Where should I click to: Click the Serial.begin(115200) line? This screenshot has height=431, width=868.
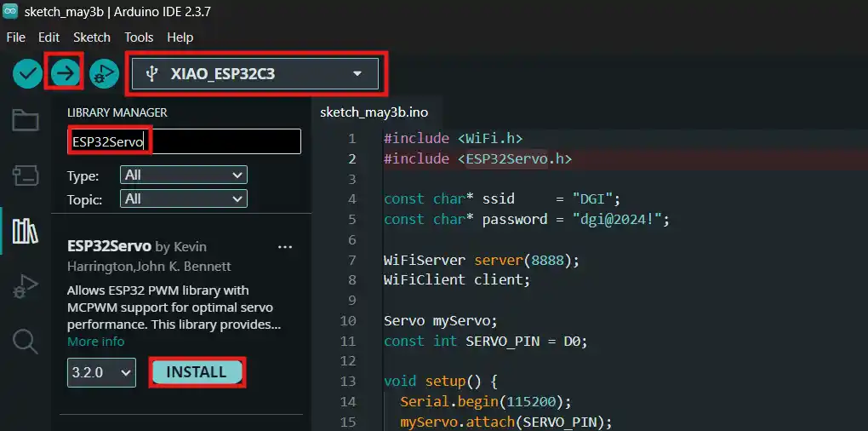click(486, 402)
